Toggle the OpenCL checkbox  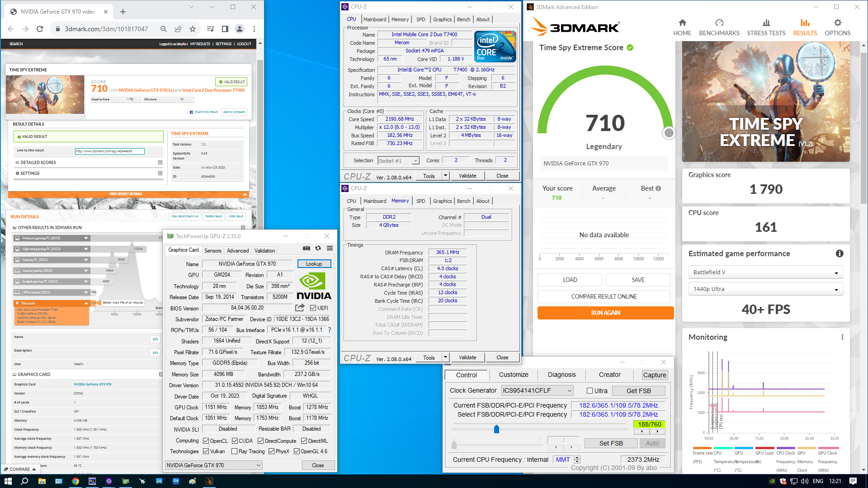click(206, 441)
